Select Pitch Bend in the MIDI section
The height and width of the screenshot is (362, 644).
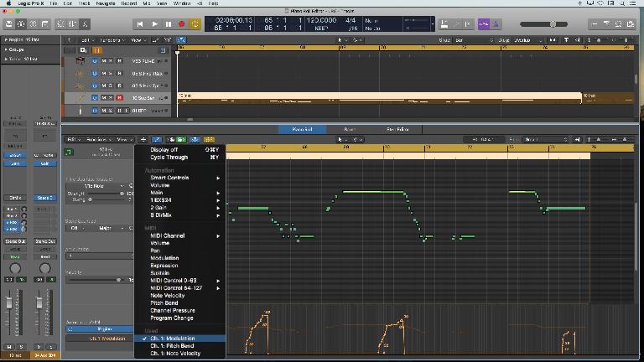[180, 303]
